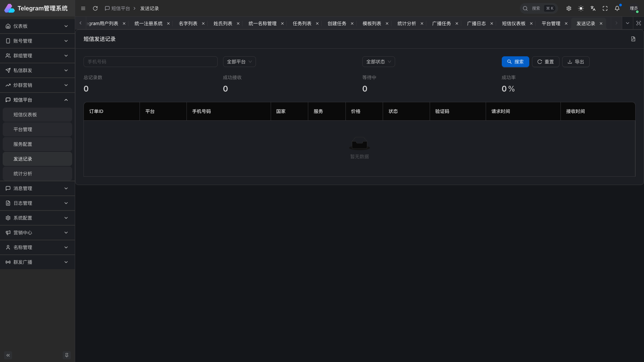Screen dimensions: 644x362
Task: Toggle the hamburger sidebar menu icon
Action: (83, 8)
